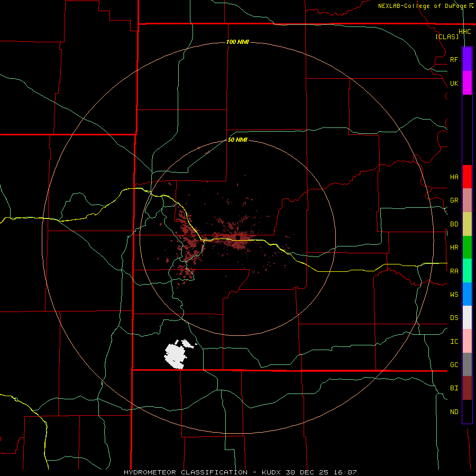Viewport: 476px width, 476px height.
Task: Click the magenta UK legend color swatch
Action: [467, 83]
